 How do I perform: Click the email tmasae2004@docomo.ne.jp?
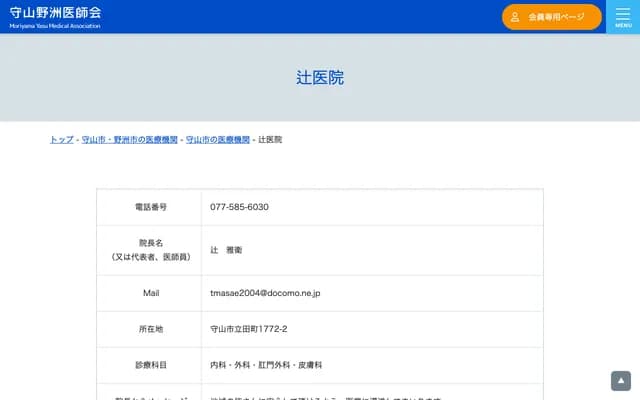tap(265, 293)
